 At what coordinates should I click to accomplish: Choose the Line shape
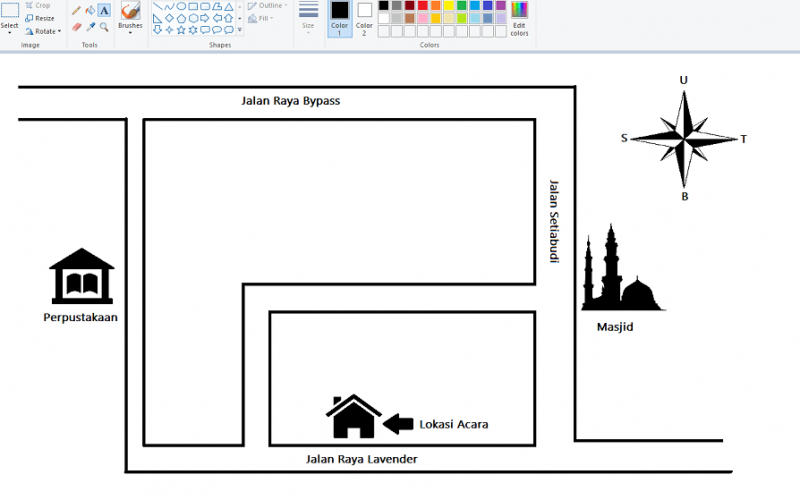[158, 7]
